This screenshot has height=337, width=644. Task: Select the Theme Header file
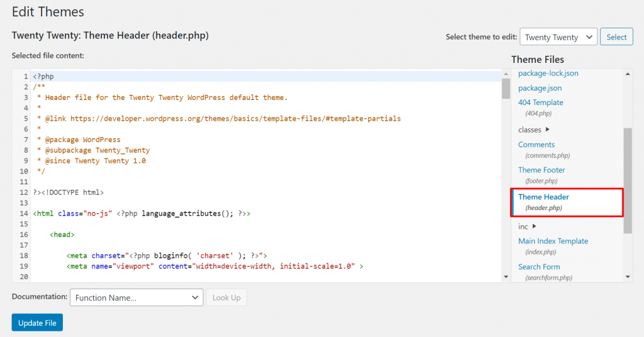(543, 197)
